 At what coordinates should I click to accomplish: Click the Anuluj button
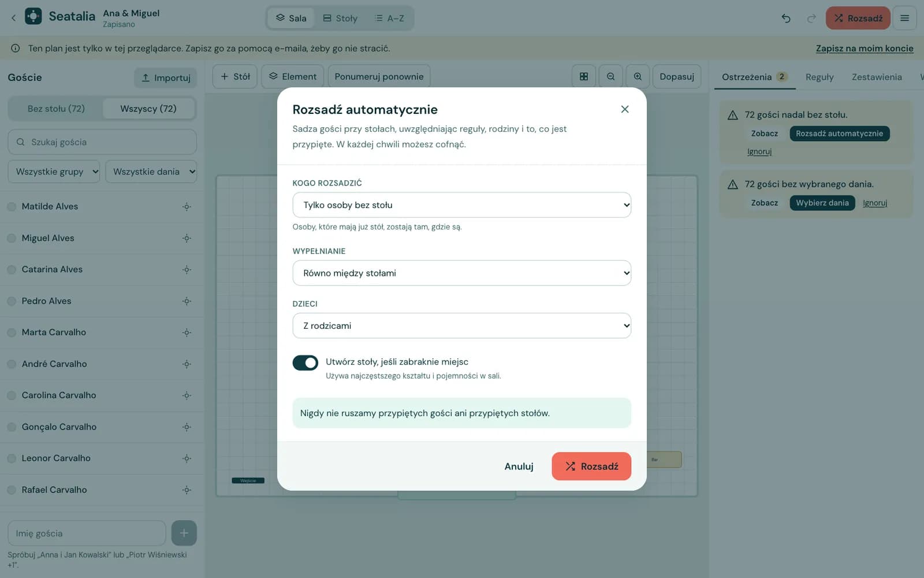click(519, 466)
